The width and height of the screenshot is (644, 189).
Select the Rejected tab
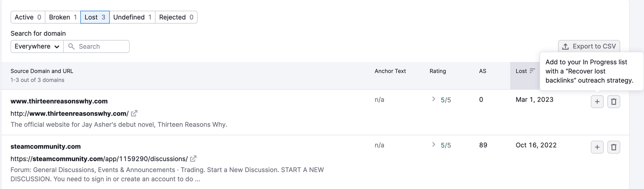176,17
